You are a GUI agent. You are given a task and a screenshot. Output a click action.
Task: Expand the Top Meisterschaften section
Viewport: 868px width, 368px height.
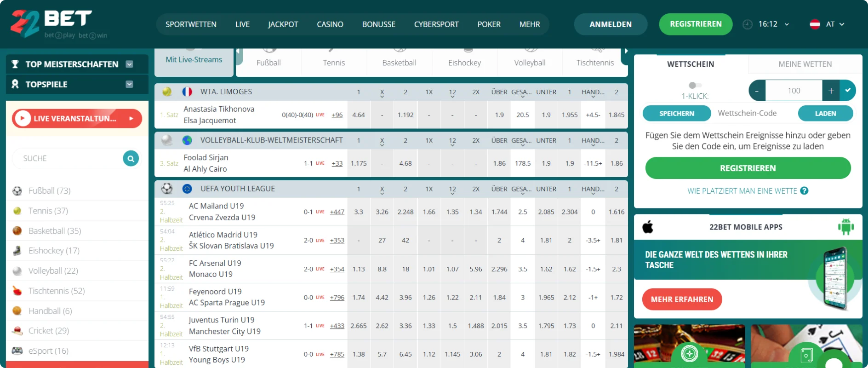tap(130, 64)
